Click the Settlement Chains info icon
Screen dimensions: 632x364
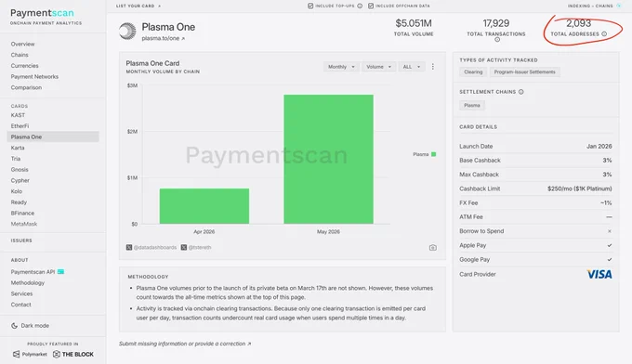521,92
